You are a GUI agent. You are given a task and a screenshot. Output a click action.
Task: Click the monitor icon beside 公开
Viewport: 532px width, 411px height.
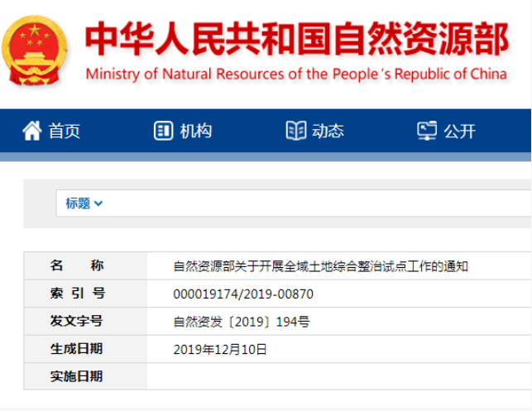coord(427,131)
